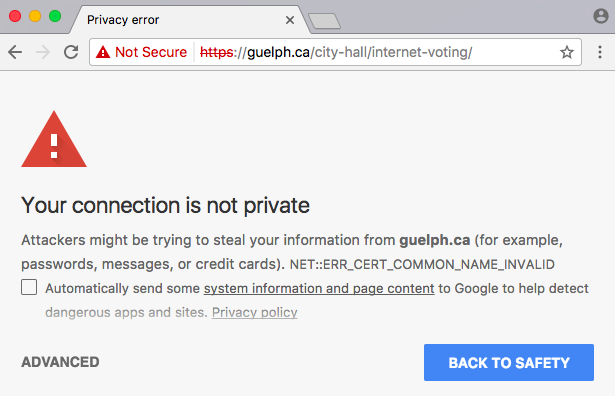Click the Not Secure warning triangle
The width and height of the screenshot is (615, 396).
coord(103,52)
